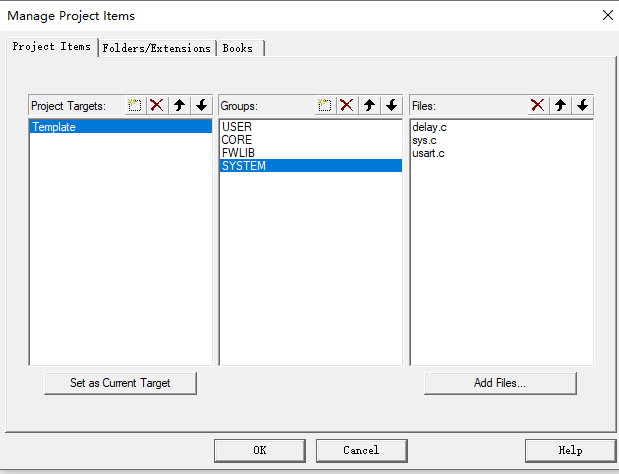Select the USER group

point(311,127)
